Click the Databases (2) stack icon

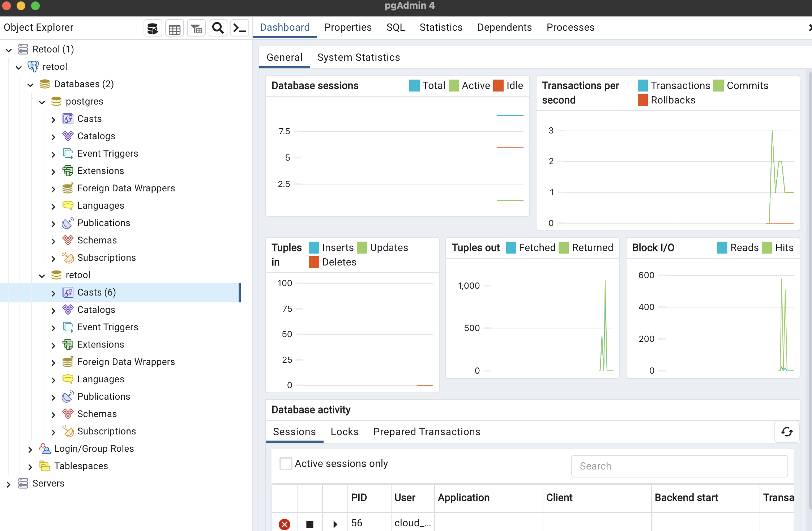(45, 84)
